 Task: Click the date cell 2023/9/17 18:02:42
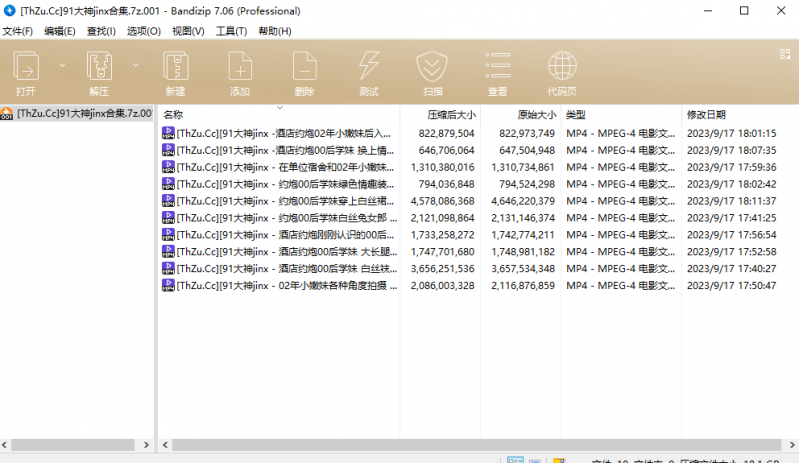tap(731, 184)
